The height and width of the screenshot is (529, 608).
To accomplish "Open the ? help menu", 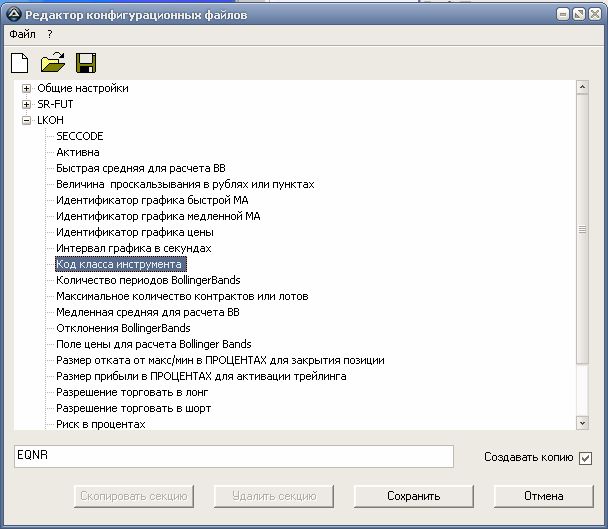I will pos(50,34).
